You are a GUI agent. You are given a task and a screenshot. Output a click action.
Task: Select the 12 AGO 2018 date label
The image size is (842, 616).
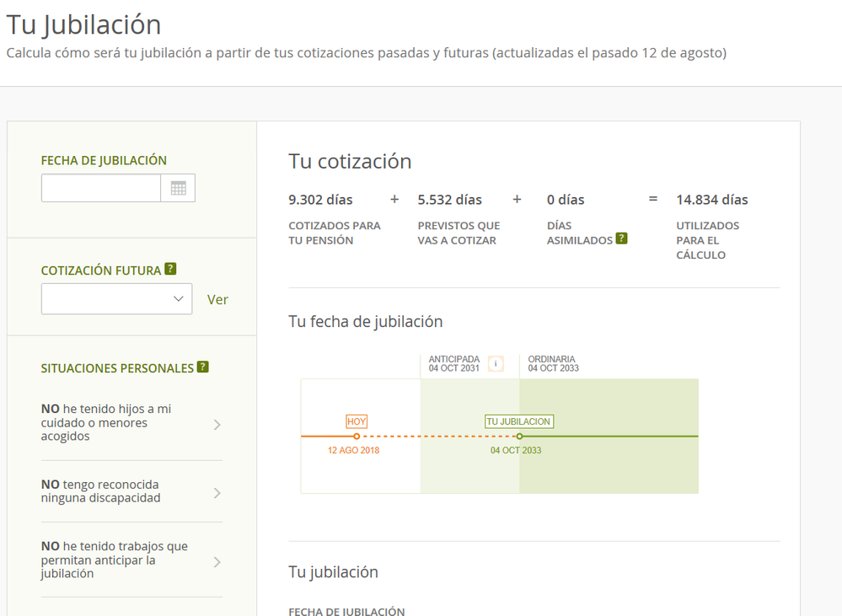pyautogui.click(x=353, y=451)
